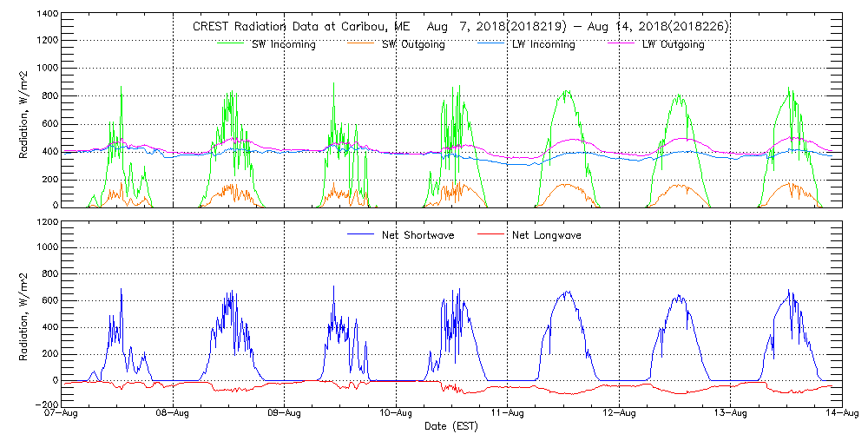Viewport: 868px width, 434px height.
Task: Click the 11-Aug date tick label
Action: [508, 414]
